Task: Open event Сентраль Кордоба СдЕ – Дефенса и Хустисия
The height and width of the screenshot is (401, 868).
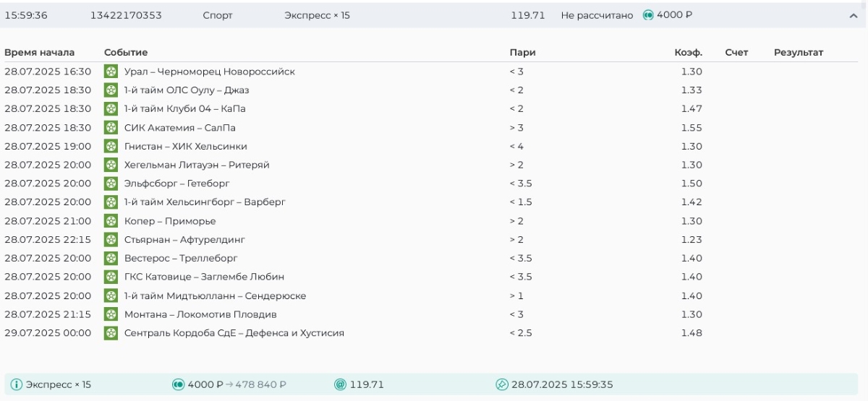Action: click(234, 333)
